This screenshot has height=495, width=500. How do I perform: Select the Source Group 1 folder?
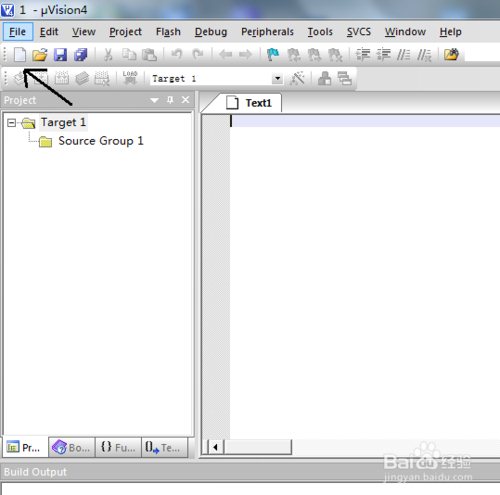(x=92, y=141)
